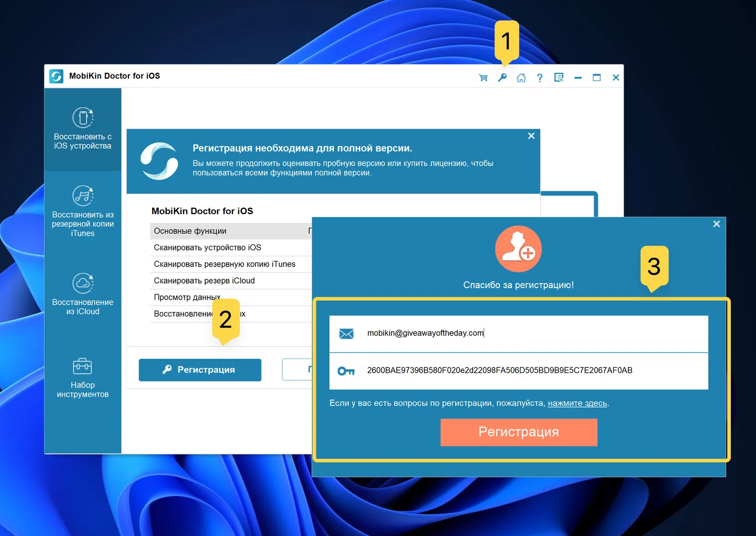Viewport: 756px width, 536px height.
Task: Select Восстановить с iOS устройства mode
Action: click(x=83, y=129)
